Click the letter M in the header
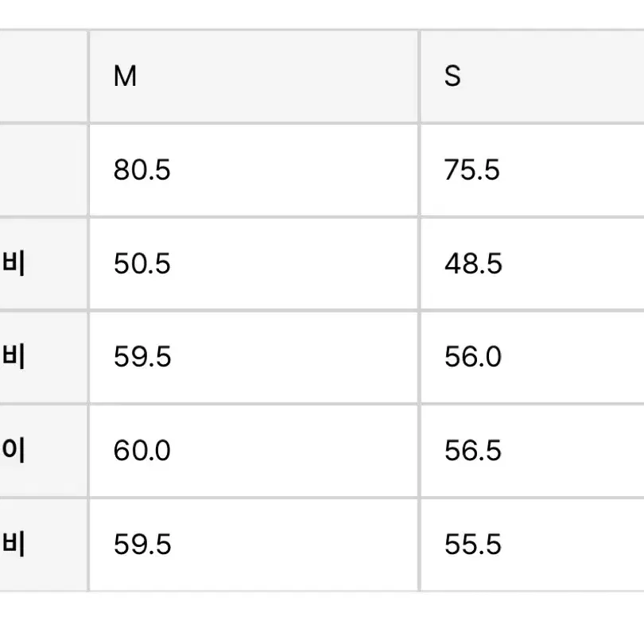This screenshot has width=644, height=644. pyautogui.click(x=125, y=76)
